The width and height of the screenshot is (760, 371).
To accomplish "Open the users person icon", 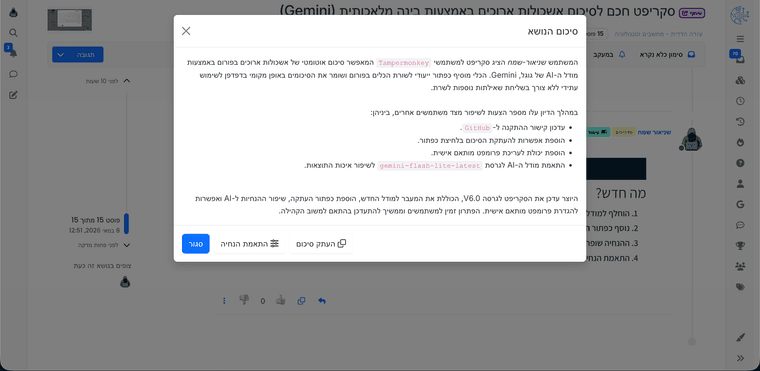I will pyautogui.click(x=740, y=183).
